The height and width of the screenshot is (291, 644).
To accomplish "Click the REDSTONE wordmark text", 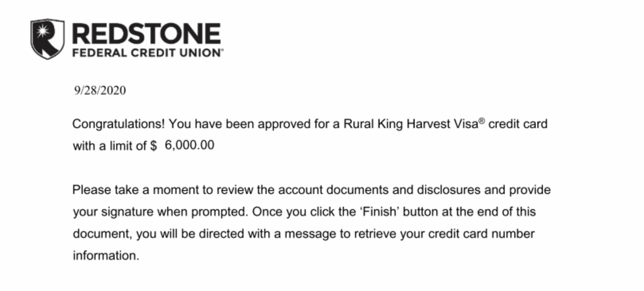I will click(146, 33).
